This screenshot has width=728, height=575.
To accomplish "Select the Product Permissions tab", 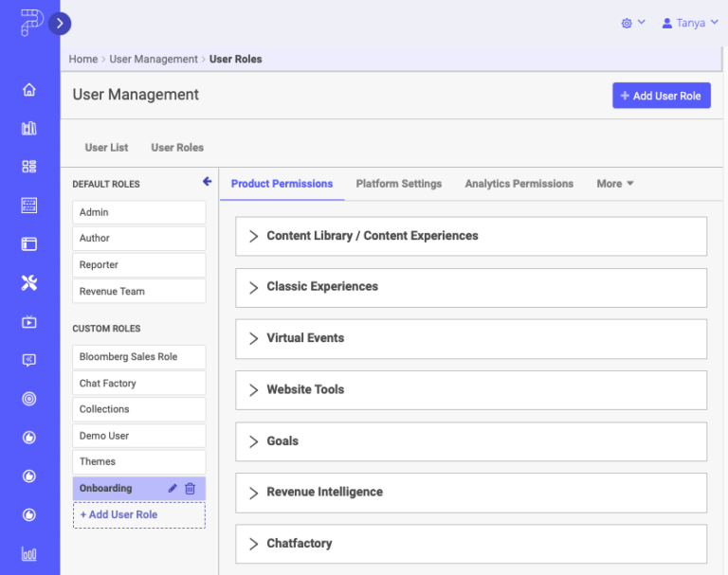I will 282,184.
